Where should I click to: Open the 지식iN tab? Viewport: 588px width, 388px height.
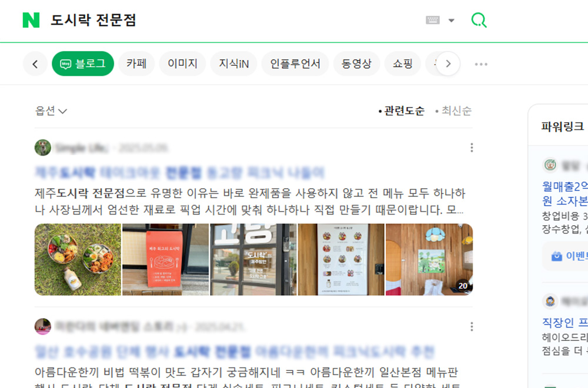coord(234,63)
